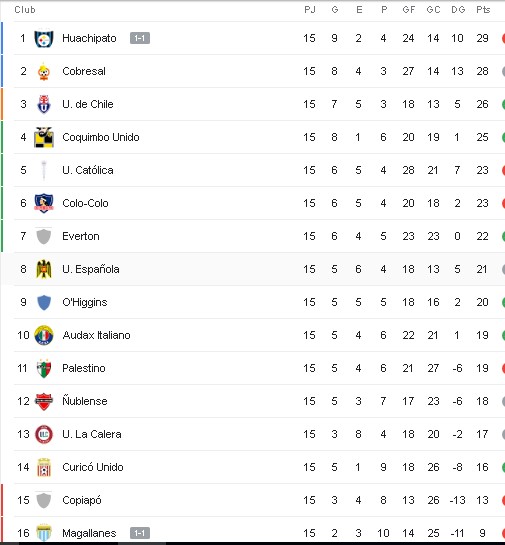
Task: Open the Everton team link
Action: (x=81, y=236)
